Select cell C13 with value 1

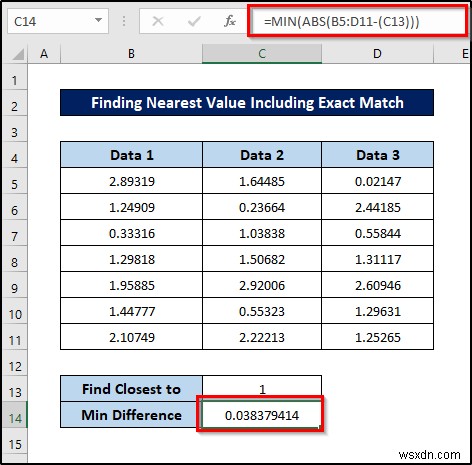click(x=262, y=389)
